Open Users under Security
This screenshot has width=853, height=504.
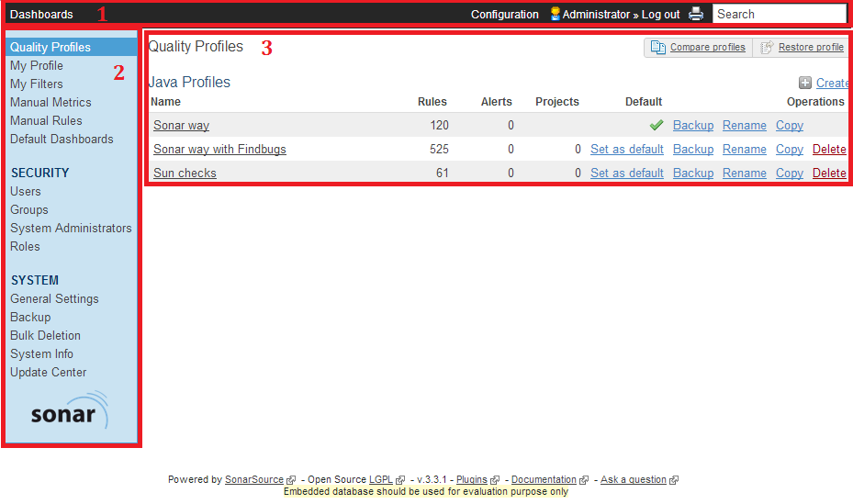(26, 191)
